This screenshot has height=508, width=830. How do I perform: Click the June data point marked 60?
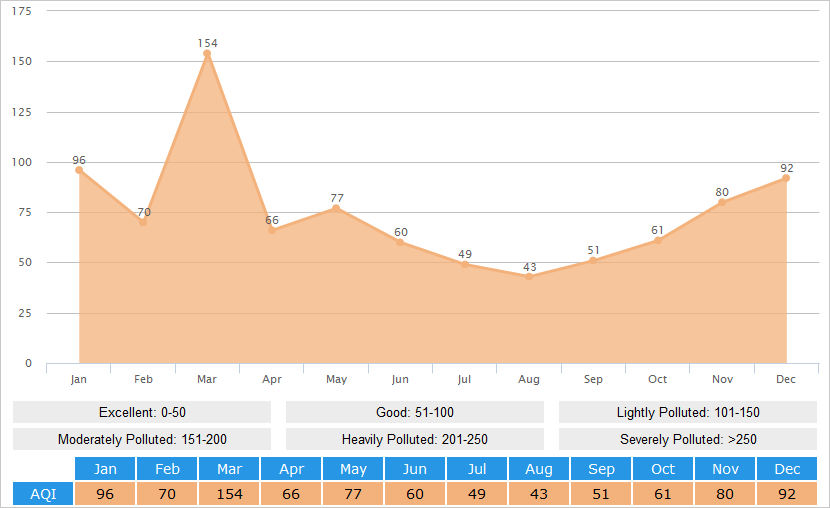400,242
